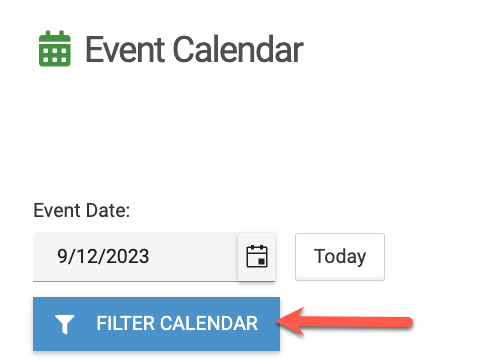Click the red arrow annotation

pyautogui.click(x=345, y=322)
